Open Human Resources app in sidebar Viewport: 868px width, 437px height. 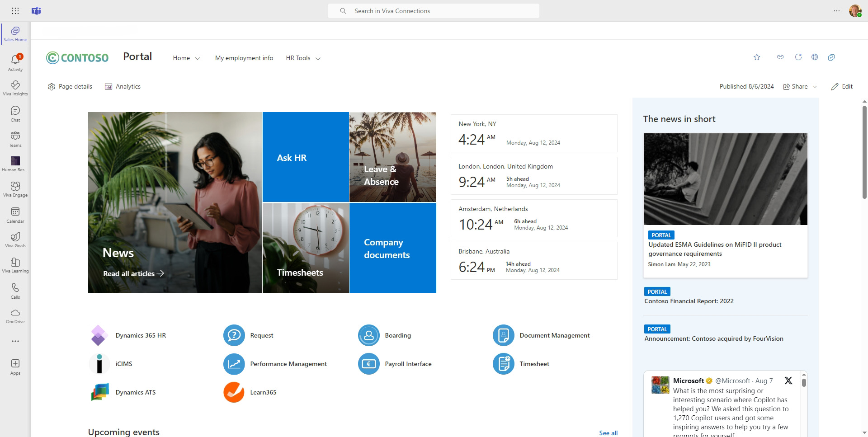(15, 164)
